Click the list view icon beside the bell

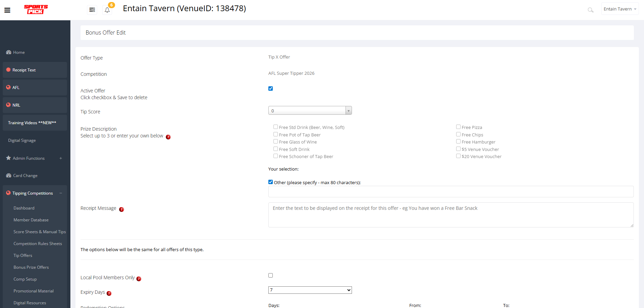pyautogui.click(x=92, y=10)
